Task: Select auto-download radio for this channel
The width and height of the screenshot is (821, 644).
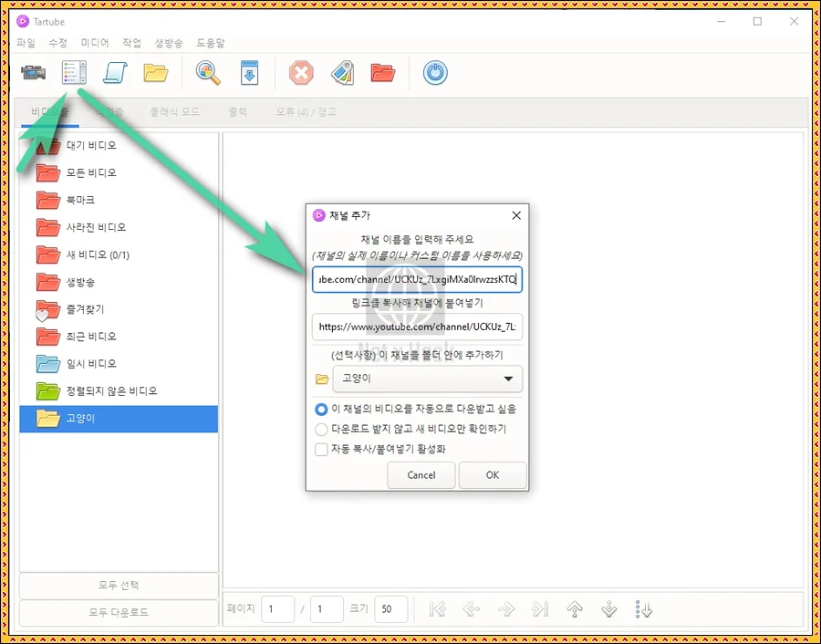Action: (x=321, y=409)
